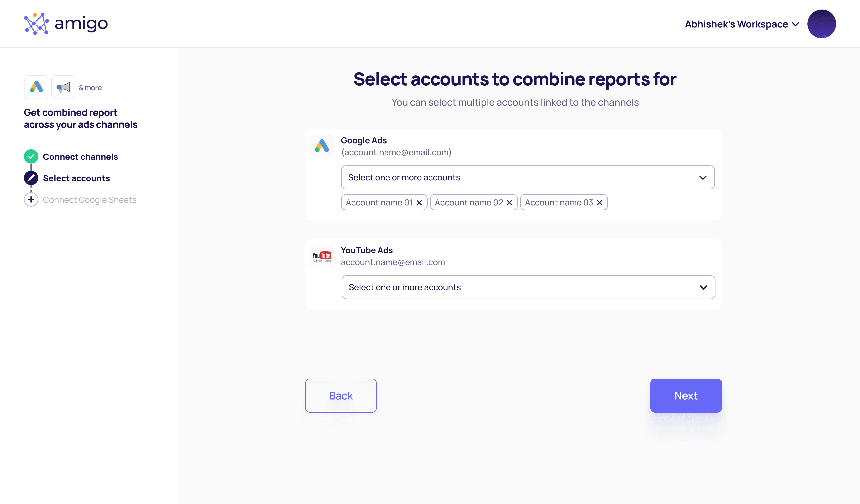Click the plus icon beside Connect Google Sheets
This screenshot has height=504, width=860.
31,200
